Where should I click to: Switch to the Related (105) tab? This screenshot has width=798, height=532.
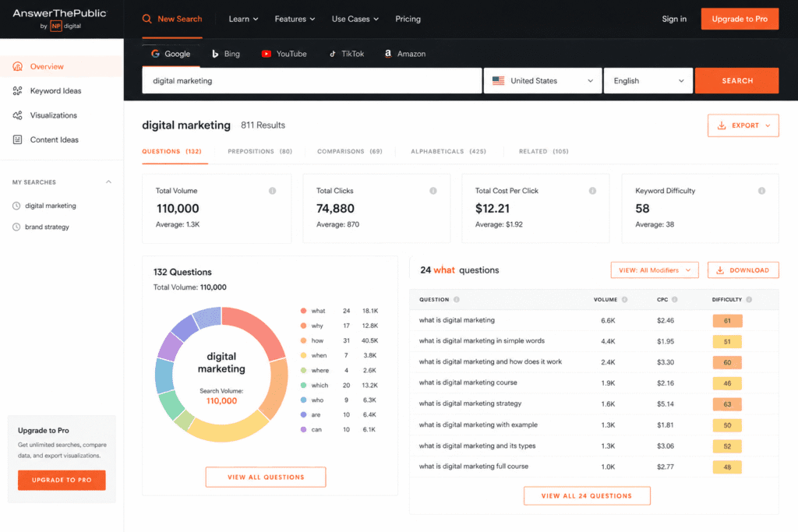(x=543, y=152)
